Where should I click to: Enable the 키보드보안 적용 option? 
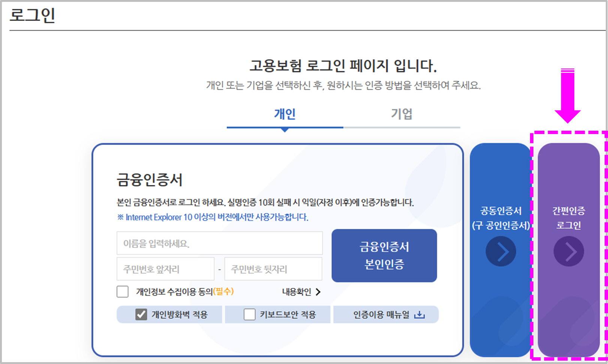pyautogui.click(x=249, y=314)
